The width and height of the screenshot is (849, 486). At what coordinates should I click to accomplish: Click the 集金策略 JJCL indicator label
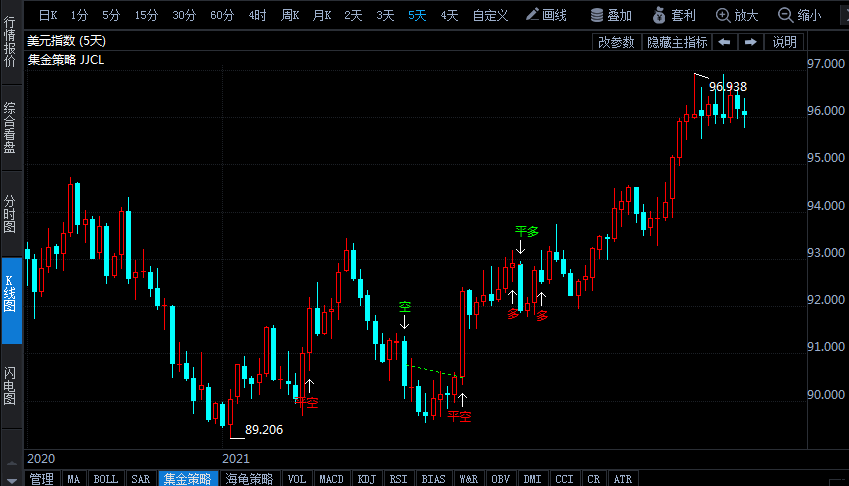[66, 60]
